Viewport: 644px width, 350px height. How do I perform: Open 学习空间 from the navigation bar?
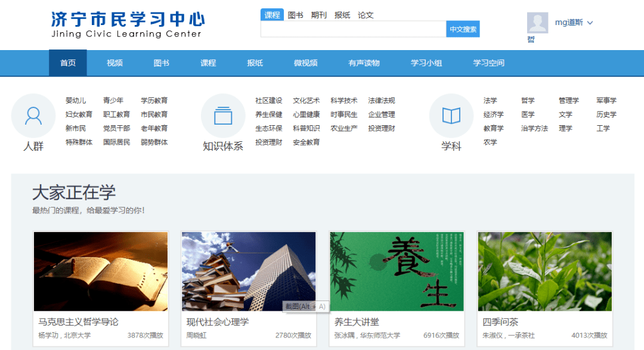[488, 63]
